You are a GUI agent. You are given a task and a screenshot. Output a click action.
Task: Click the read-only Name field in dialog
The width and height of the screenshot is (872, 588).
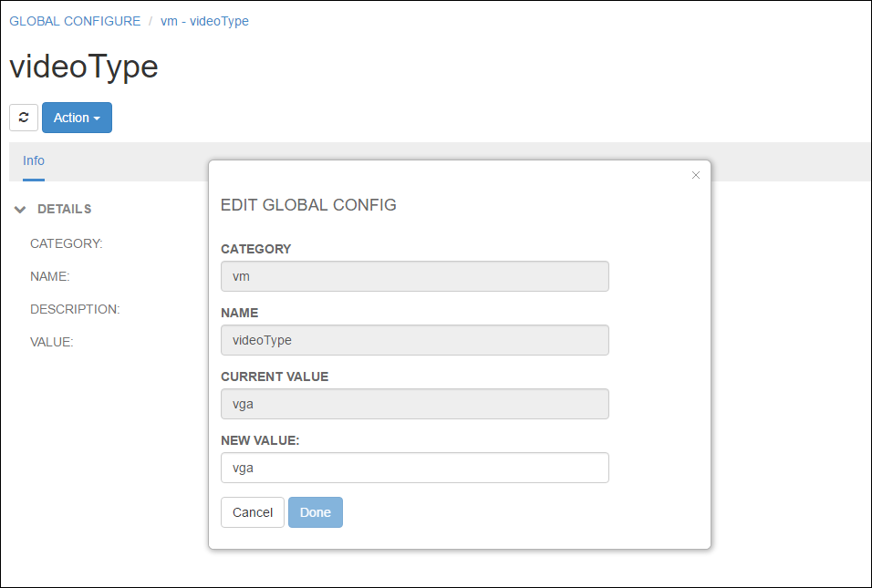click(414, 340)
